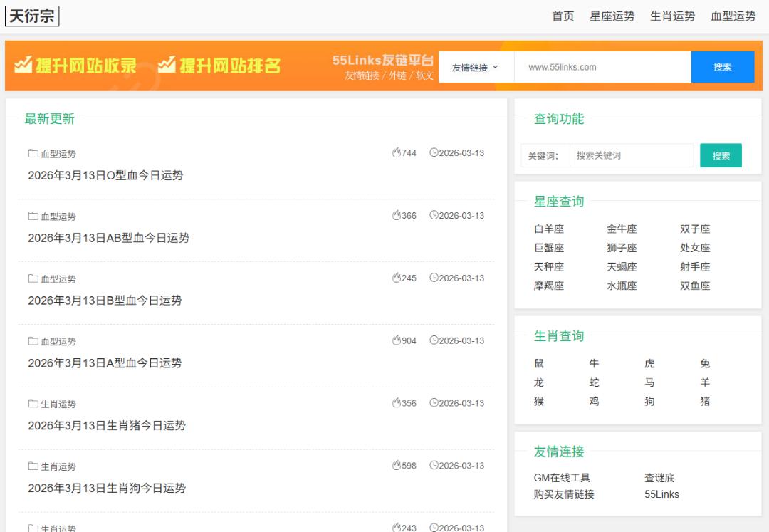
Task: Click flame icon next to 904 views
Action: pyautogui.click(x=397, y=340)
